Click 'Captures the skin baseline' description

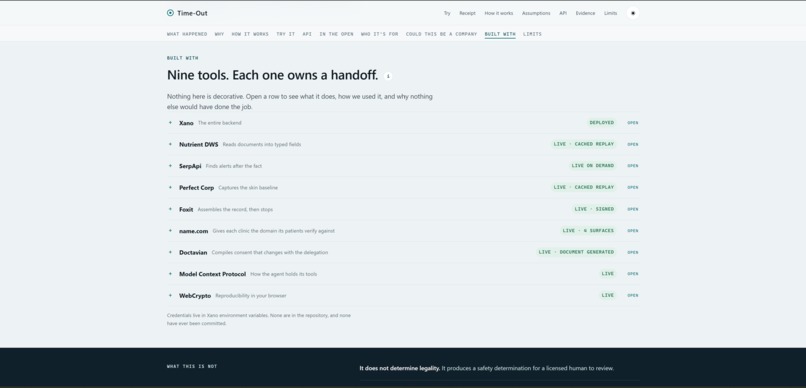click(x=248, y=188)
